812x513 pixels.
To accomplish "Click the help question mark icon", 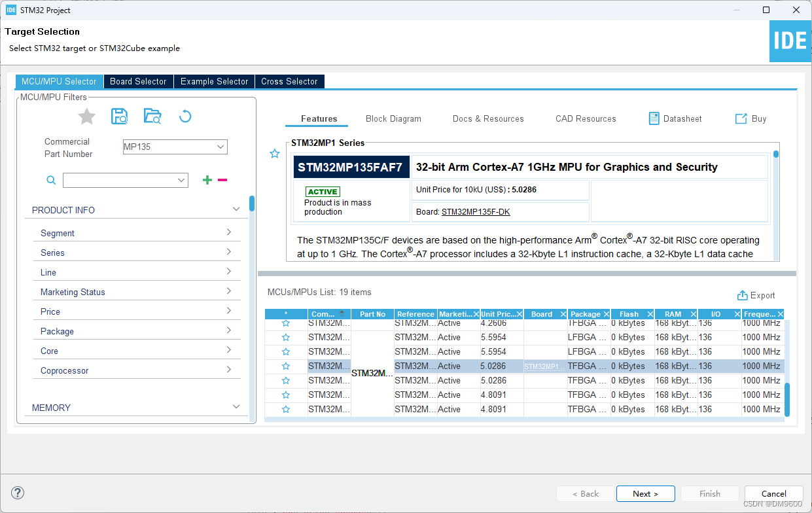I will (x=18, y=493).
